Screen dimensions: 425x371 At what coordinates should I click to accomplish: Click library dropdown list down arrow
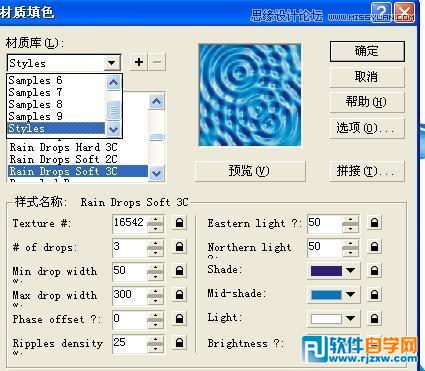[113, 129]
